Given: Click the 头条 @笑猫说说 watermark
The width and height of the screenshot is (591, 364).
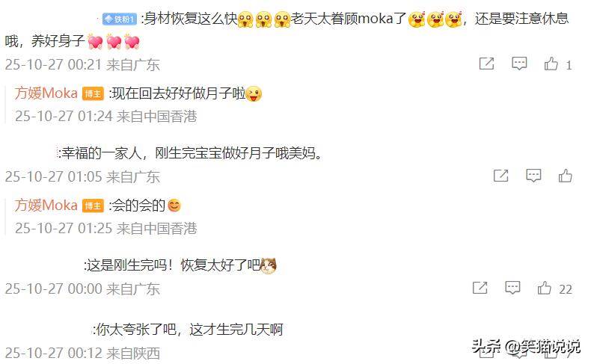Looking at the screenshot, I should click(x=526, y=346).
